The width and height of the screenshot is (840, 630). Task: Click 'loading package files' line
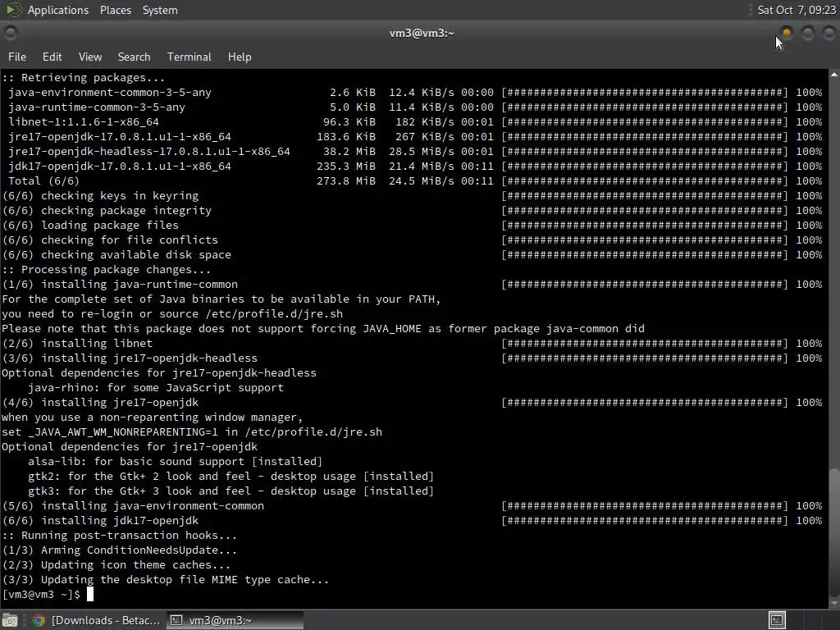(90, 225)
